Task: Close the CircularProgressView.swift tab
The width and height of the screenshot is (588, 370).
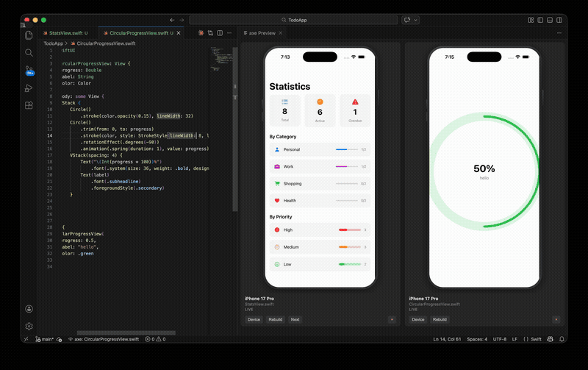Action: (x=179, y=33)
